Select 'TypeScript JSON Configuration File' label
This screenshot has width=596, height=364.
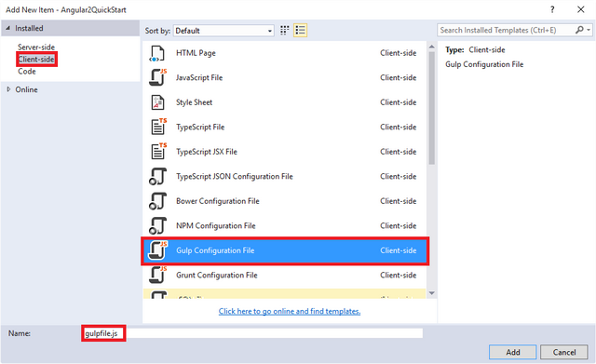coord(235,177)
